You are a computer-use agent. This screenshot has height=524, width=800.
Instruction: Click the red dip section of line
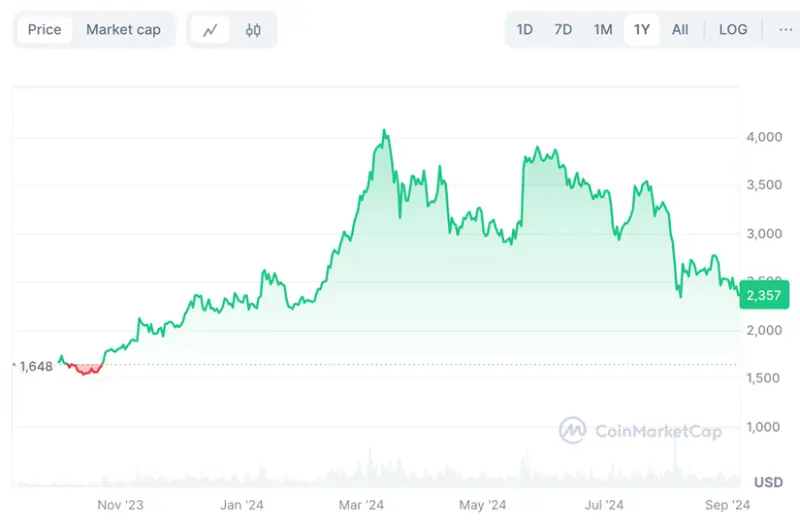pyautogui.click(x=88, y=370)
